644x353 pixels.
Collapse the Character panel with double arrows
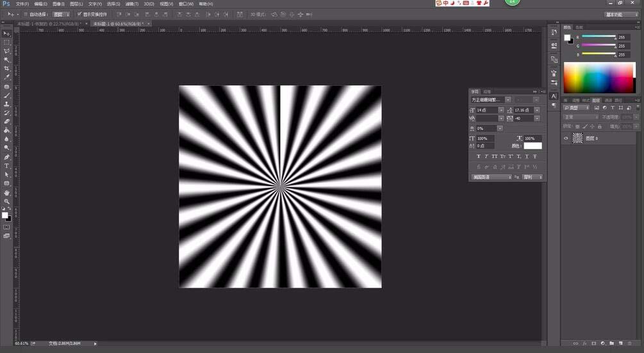point(535,92)
